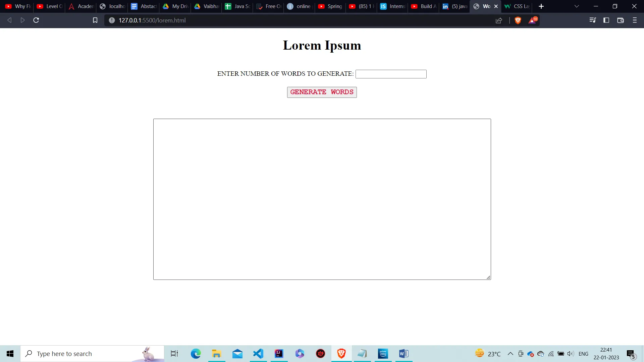Open the tab search chevron
Viewport: 644px width, 362px height.
click(576, 6)
